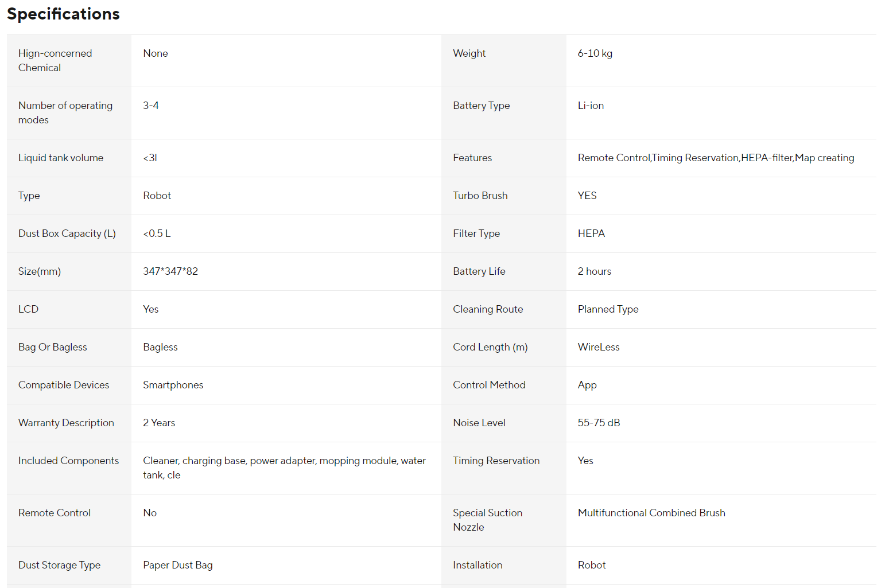885x588 pixels.
Task: Select the Liquid tank volume value <3l
Action: coord(150,158)
